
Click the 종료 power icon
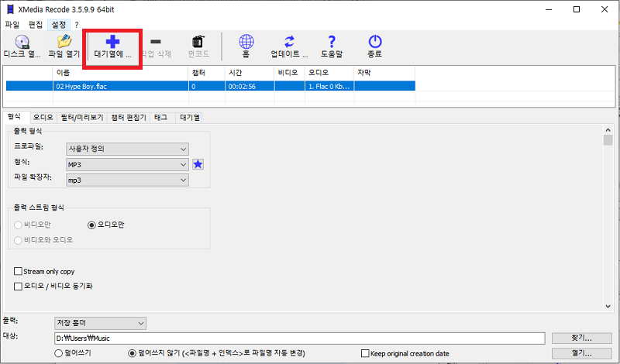point(375,42)
